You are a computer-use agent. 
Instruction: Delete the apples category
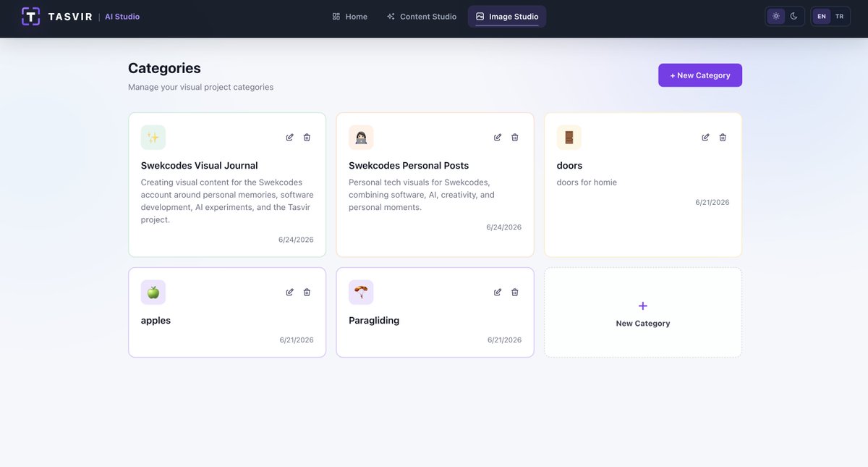pos(307,292)
